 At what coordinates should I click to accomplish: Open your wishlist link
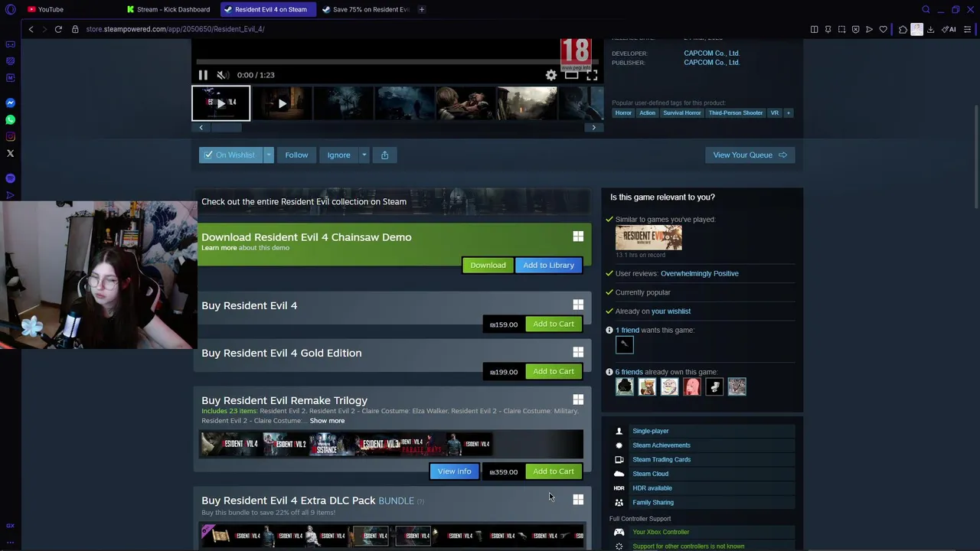[x=671, y=311]
